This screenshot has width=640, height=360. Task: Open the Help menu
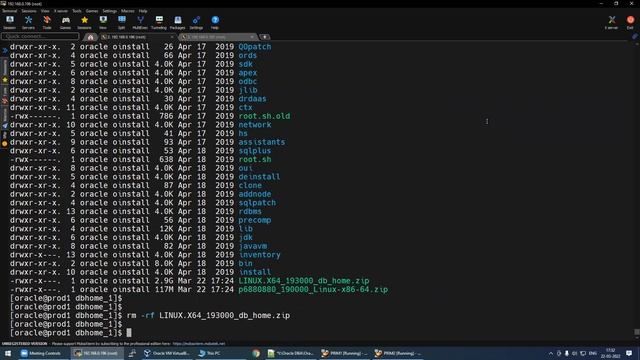[143, 11]
